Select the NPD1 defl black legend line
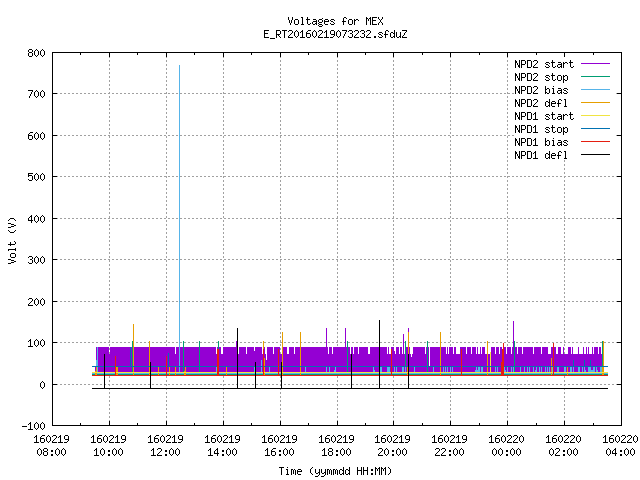This screenshot has height=480, width=640. [x=595, y=155]
